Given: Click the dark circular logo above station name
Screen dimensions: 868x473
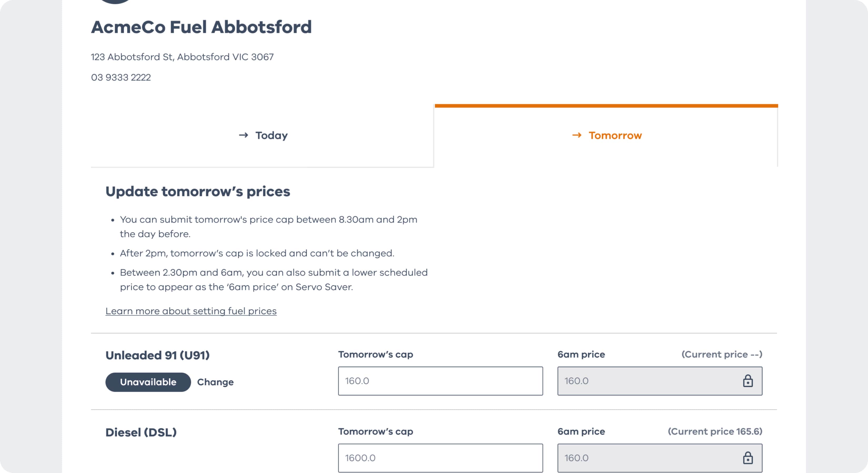Looking at the screenshot, I should [x=115, y=1].
